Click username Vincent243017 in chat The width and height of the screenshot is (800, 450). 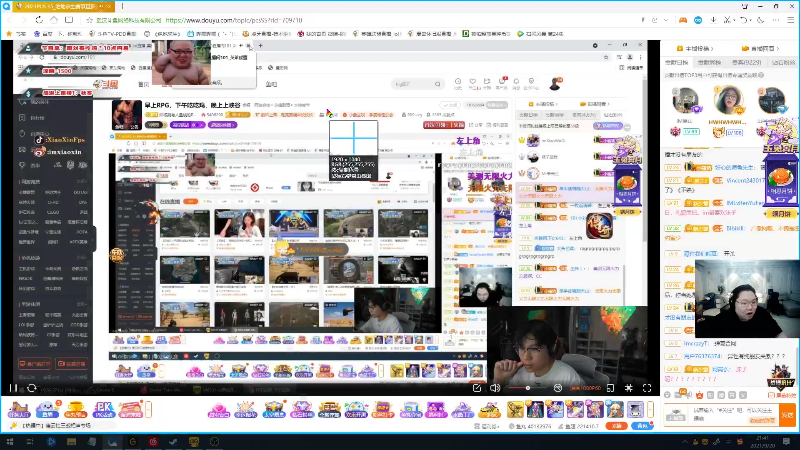click(745, 181)
